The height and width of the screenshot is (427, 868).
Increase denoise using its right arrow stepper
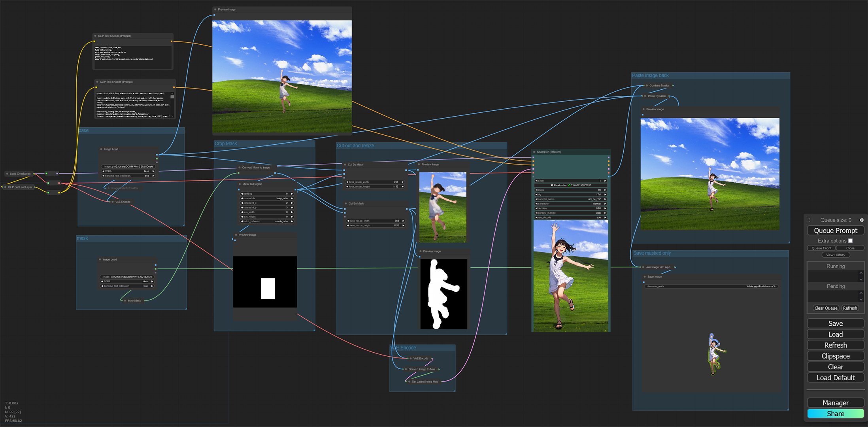[x=605, y=208]
